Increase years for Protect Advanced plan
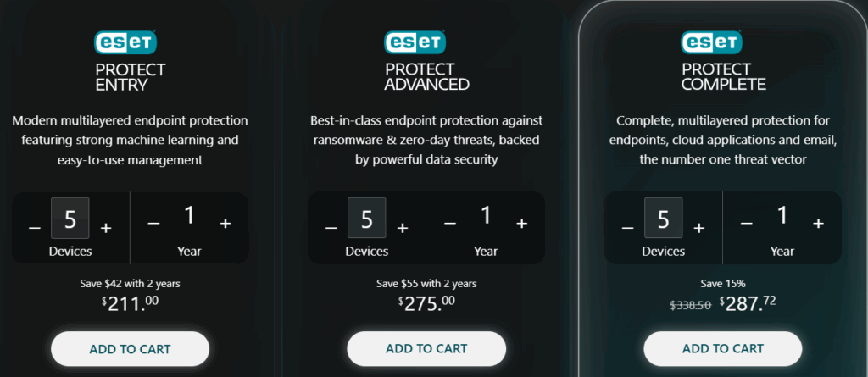 (522, 224)
